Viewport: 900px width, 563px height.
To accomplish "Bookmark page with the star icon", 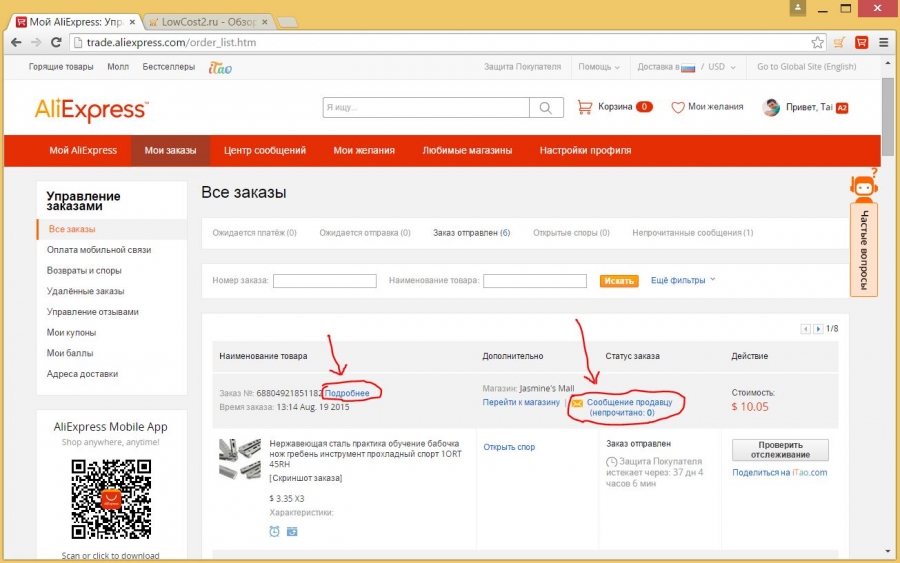I will click(x=817, y=42).
